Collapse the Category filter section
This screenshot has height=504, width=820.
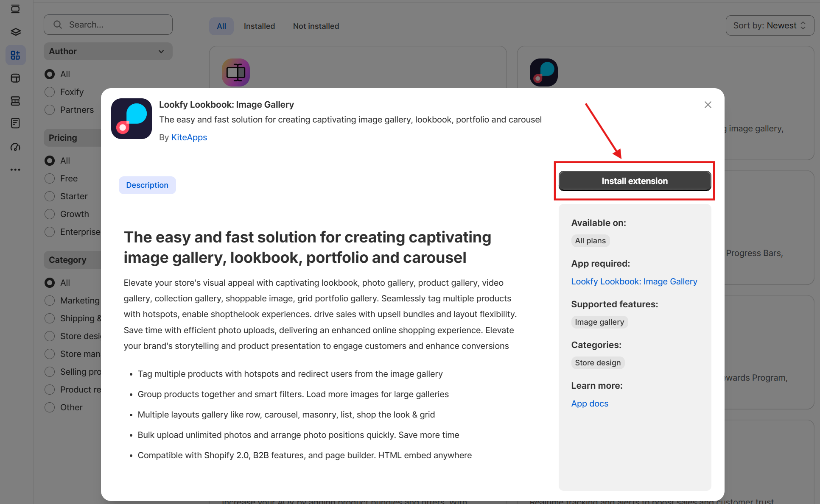point(73,260)
